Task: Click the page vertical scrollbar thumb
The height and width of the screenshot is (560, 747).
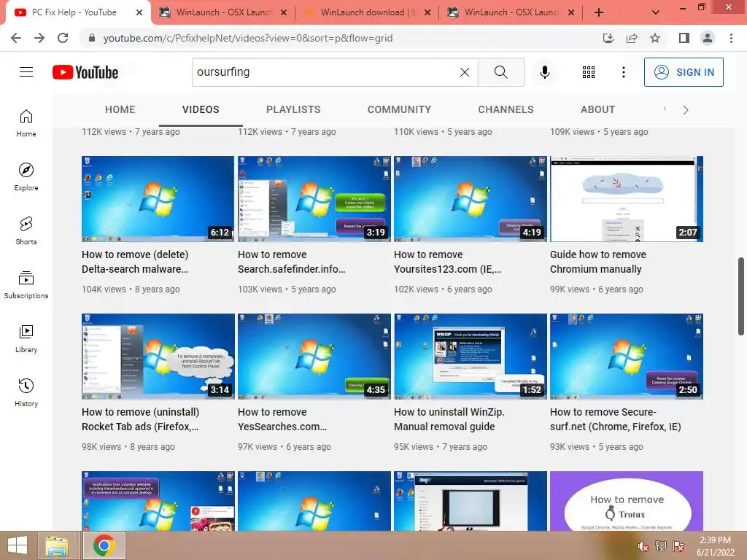Action: (741, 296)
